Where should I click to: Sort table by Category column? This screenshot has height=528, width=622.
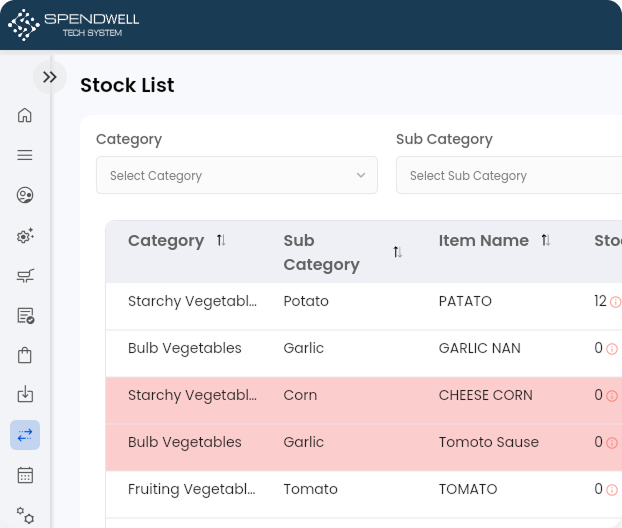click(x=221, y=240)
